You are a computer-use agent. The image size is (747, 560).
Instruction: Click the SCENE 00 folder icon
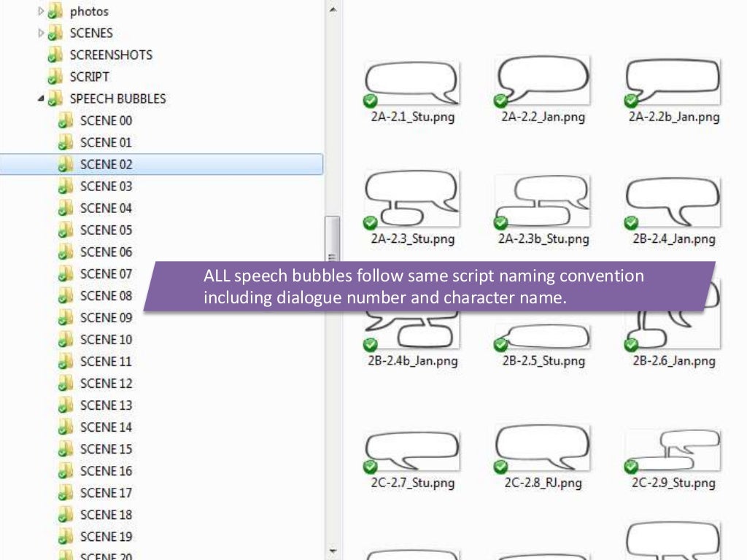pyautogui.click(x=66, y=120)
